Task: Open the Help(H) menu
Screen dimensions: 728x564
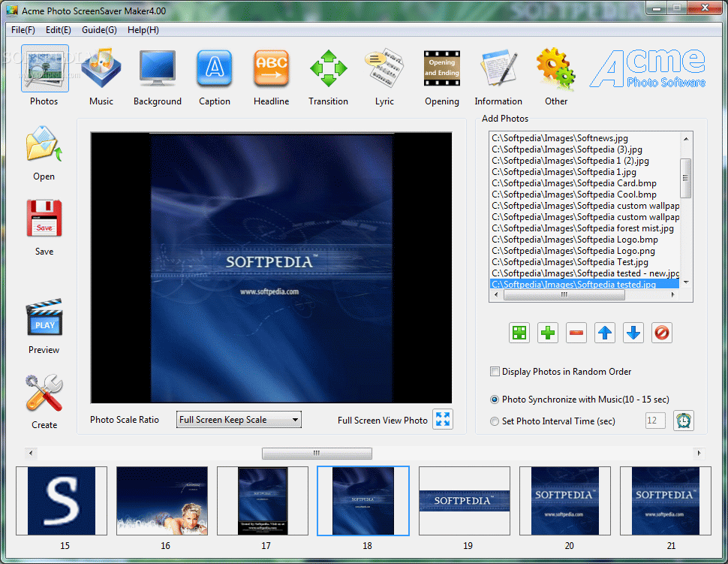Action: tap(143, 30)
